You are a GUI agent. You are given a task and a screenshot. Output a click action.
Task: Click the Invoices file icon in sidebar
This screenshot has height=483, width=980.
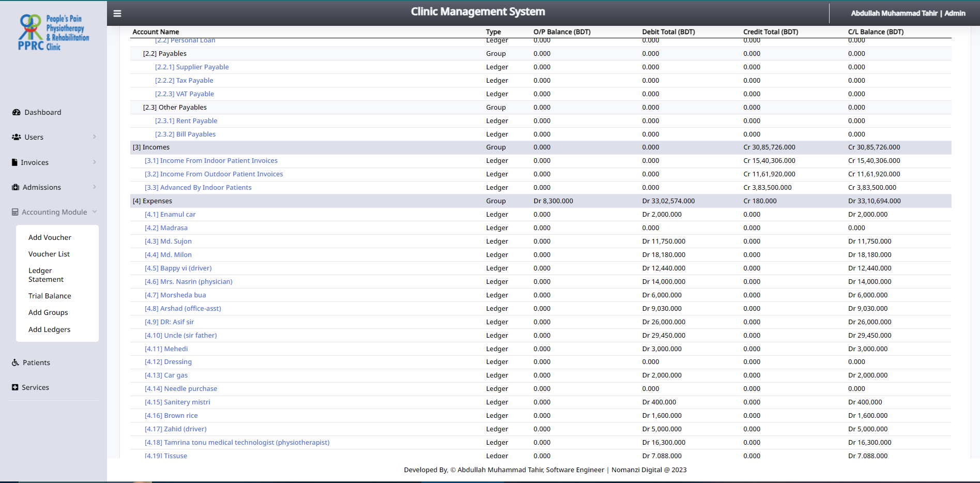[14, 162]
